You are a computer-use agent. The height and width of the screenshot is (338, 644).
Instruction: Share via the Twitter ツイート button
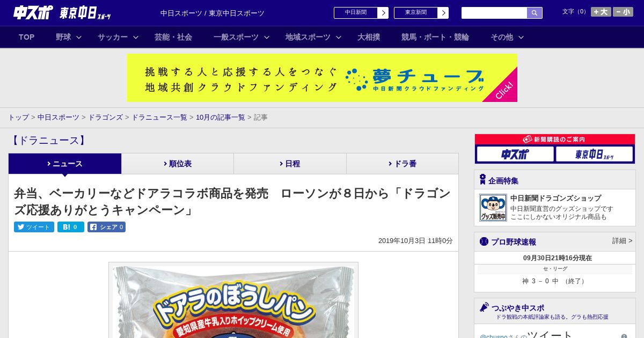(x=34, y=227)
